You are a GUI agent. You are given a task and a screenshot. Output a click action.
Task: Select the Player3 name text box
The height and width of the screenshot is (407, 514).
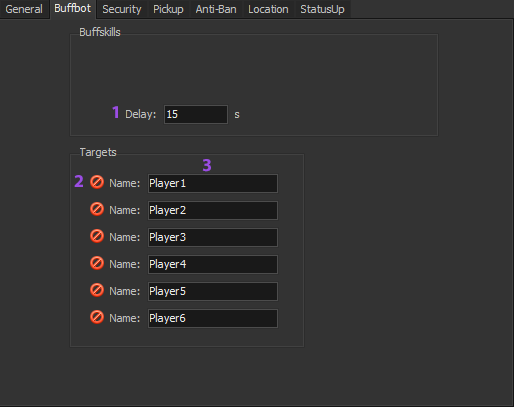pyautogui.click(x=213, y=237)
